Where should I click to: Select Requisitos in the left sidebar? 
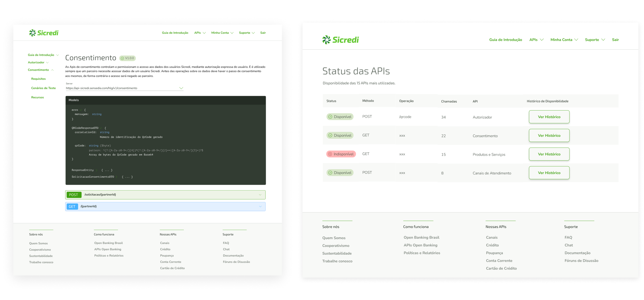pos(38,79)
